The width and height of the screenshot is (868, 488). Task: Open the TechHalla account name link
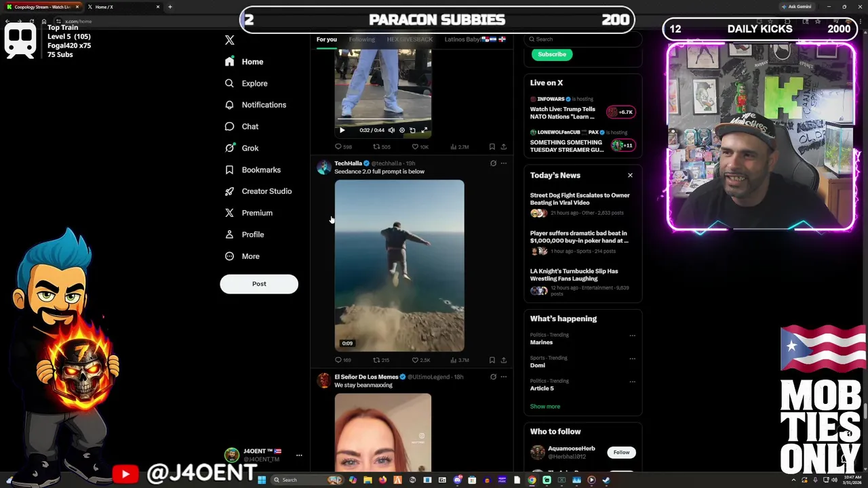coord(348,163)
